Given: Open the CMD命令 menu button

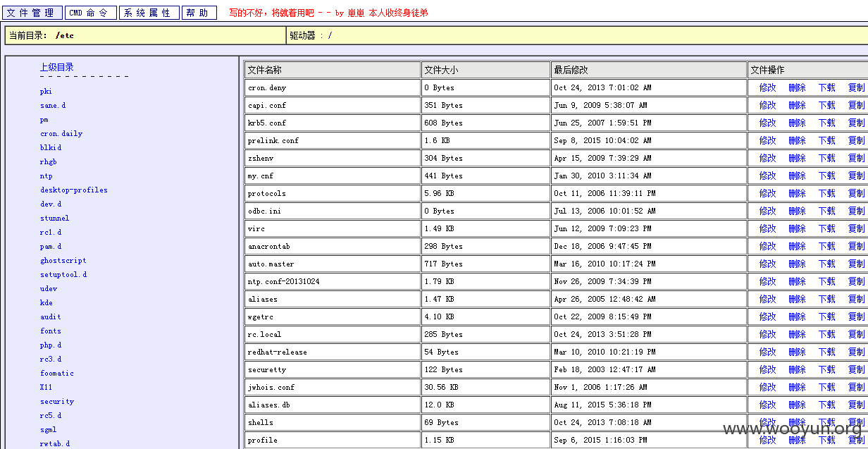Looking at the screenshot, I should pyautogui.click(x=90, y=13).
